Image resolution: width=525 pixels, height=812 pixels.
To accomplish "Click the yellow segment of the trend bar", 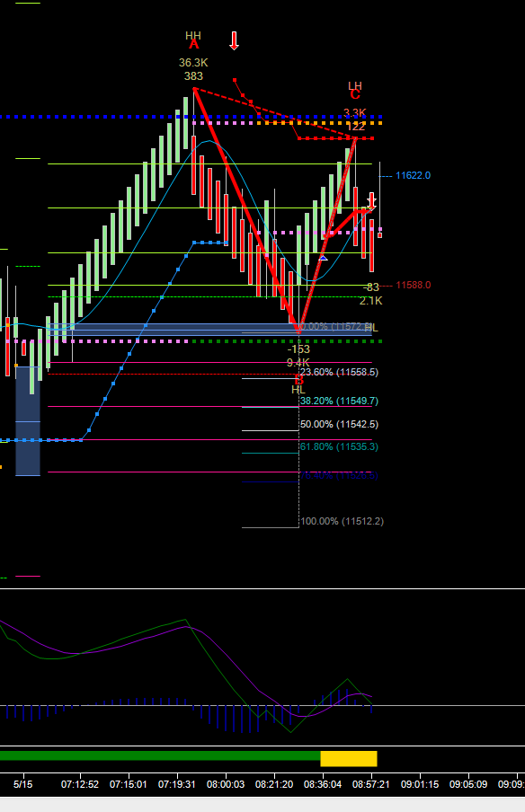I will [349, 759].
